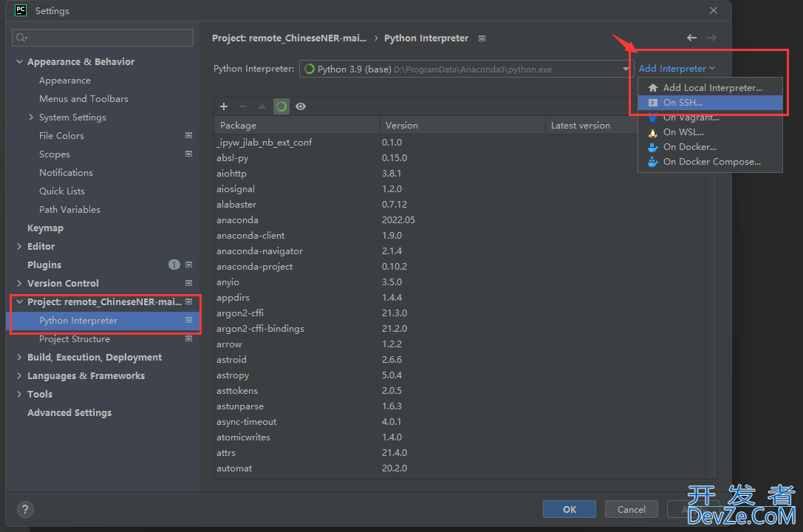
Task: Click the Project breadcrumb link at top
Action: [290, 38]
